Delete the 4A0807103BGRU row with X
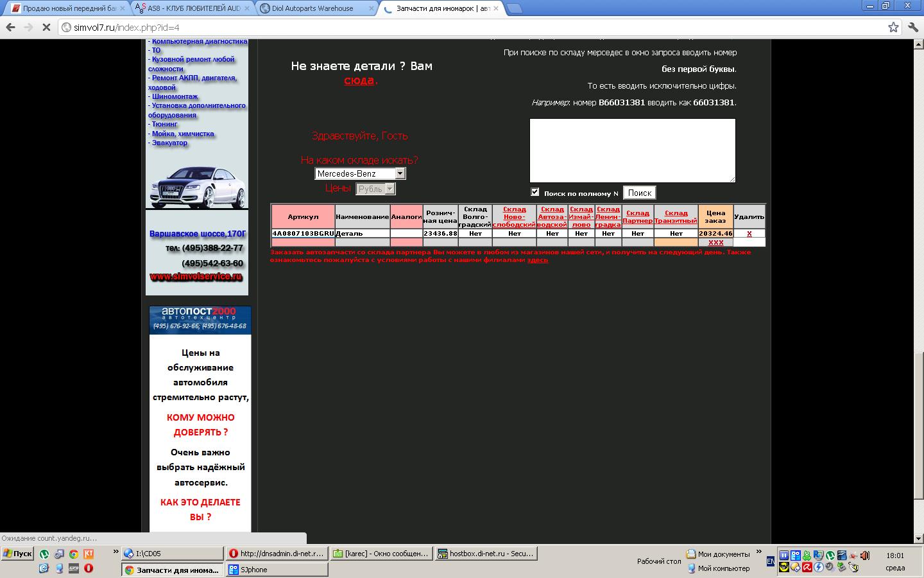924x578 pixels. pos(749,234)
